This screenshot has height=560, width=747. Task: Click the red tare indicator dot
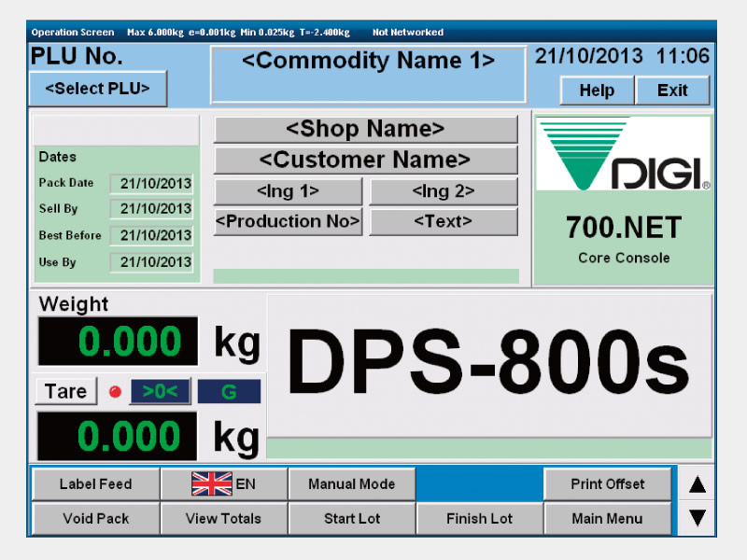click(115, 392)
